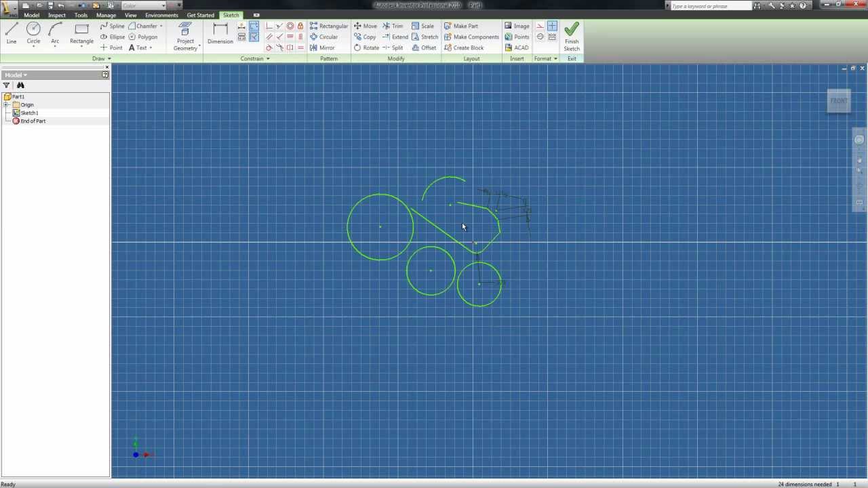This screenshot has width=868, height=488.
Task: Use the Stretch tool
Action: [x=425, y=37]
